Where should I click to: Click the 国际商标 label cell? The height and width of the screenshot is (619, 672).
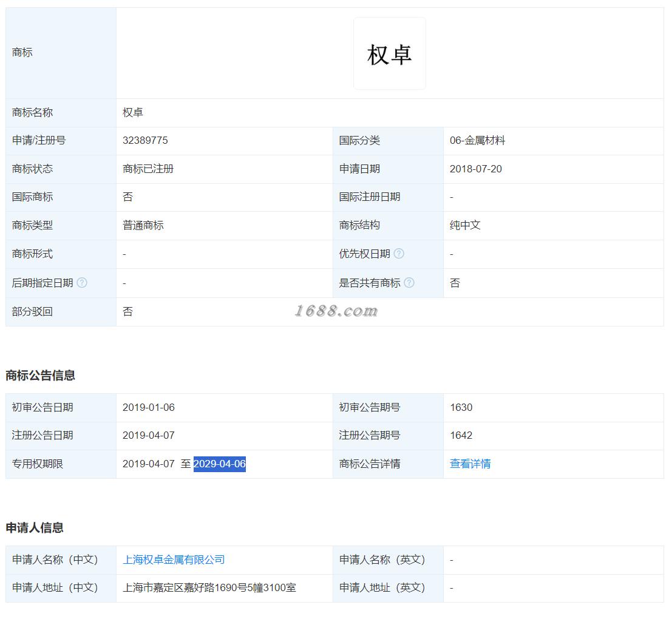(x=61, y=197)
